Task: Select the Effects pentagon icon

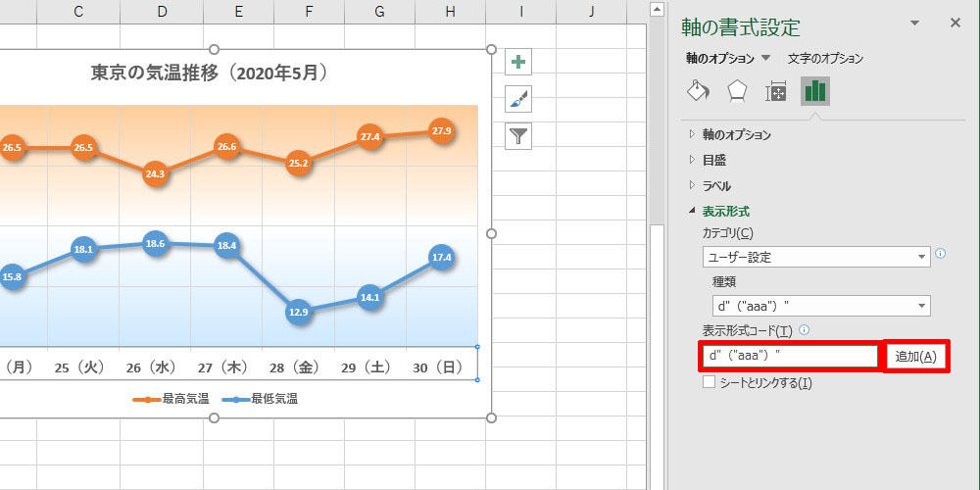Action: pyautogui.click(x=737, y=92)
